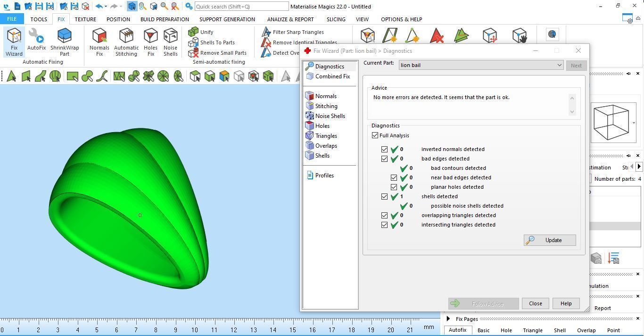The height and width of the screenshot is (336, 644).
Task: Open the redo history dropdown arrow
Action: pyautogui.click(x=121, y=7)
